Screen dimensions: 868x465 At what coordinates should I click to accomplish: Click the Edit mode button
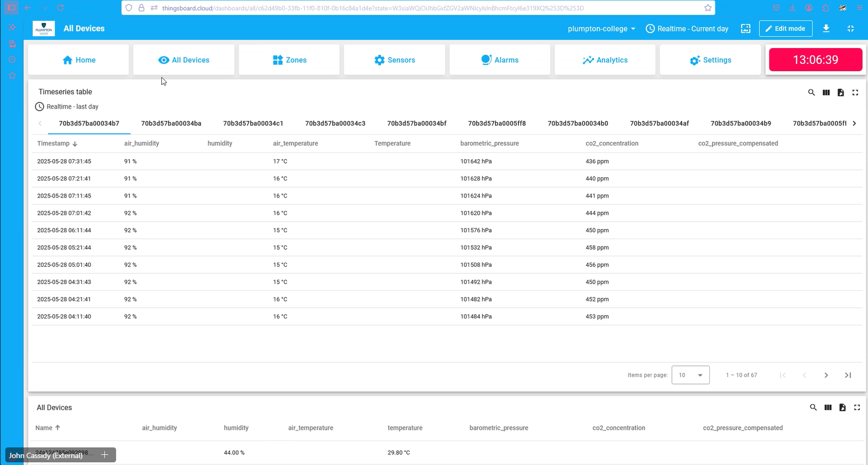(785, 29)
